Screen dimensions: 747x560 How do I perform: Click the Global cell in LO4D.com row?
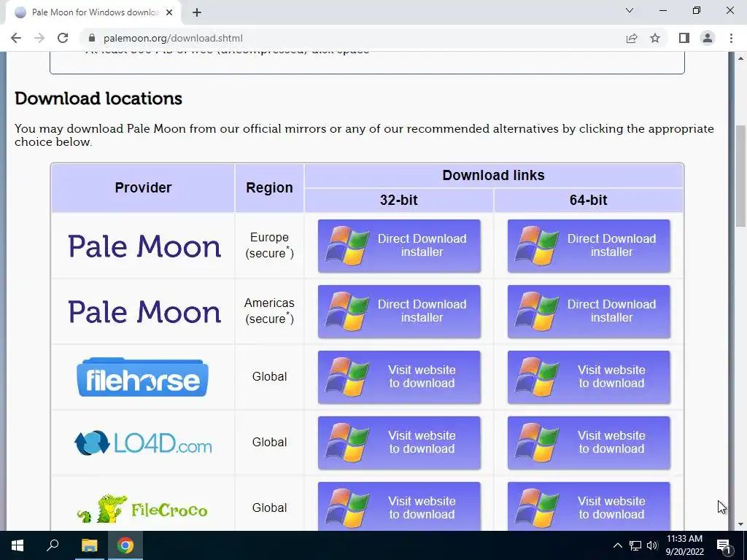tap(269, 443)
